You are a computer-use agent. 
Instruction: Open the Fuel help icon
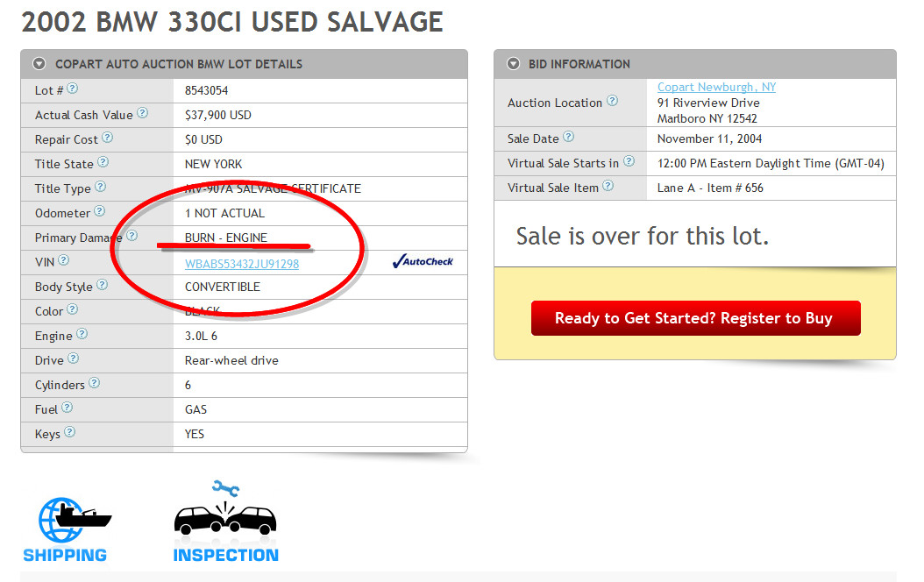[x=68, y=408]
